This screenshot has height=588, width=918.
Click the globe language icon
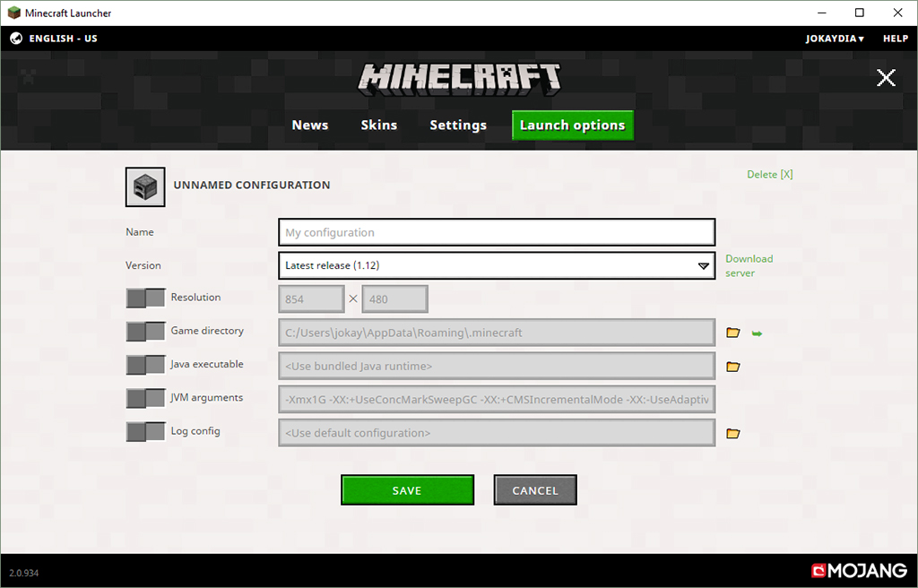point(16,39)
